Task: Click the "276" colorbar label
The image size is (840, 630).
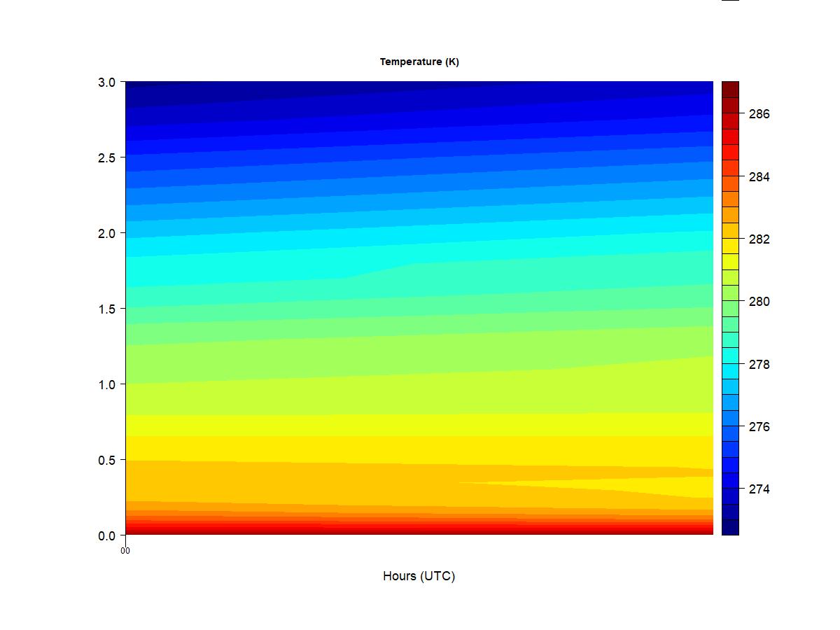Action: tap(759, 427)
